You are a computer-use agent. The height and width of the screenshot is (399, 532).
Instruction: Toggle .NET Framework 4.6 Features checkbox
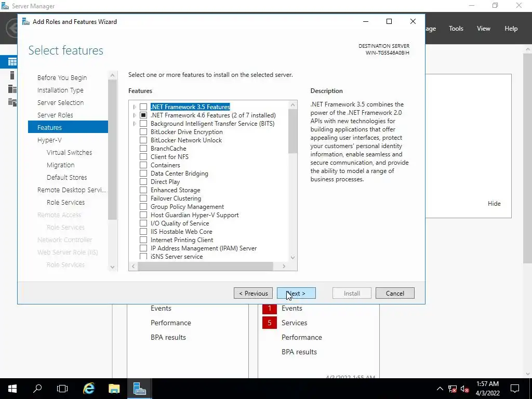tap(143, 115)
